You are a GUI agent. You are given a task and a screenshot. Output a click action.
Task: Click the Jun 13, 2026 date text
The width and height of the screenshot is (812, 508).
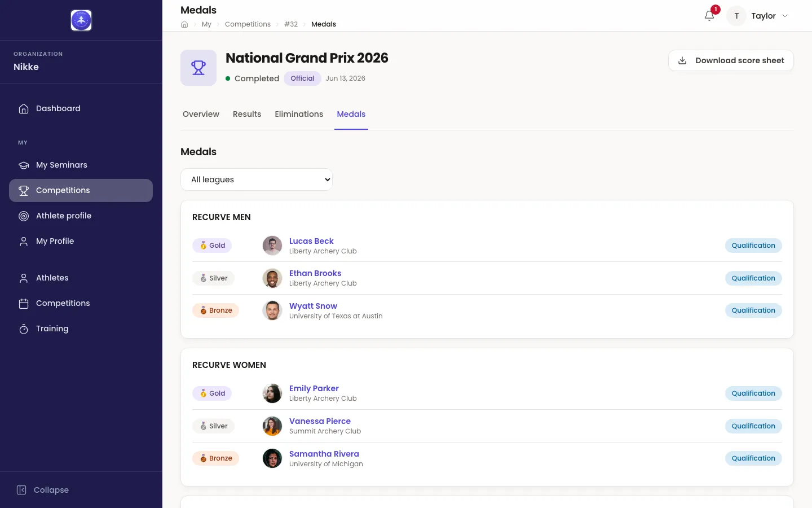pyautogui.click(x=346, y=78)
